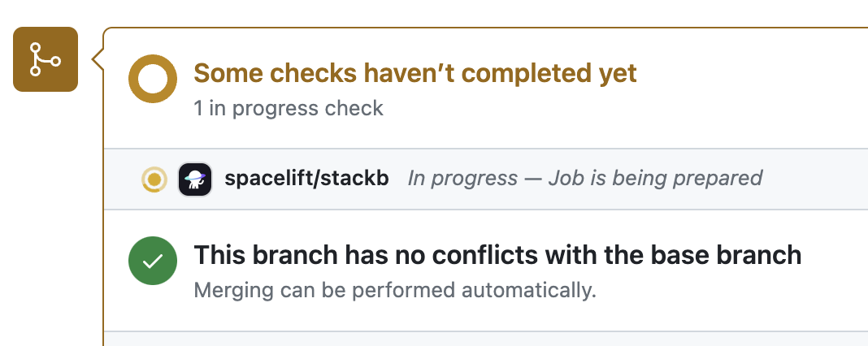Click "This branch has no conflicts" heading
This screenshot has width=868, height=346.
click(497, 255)
